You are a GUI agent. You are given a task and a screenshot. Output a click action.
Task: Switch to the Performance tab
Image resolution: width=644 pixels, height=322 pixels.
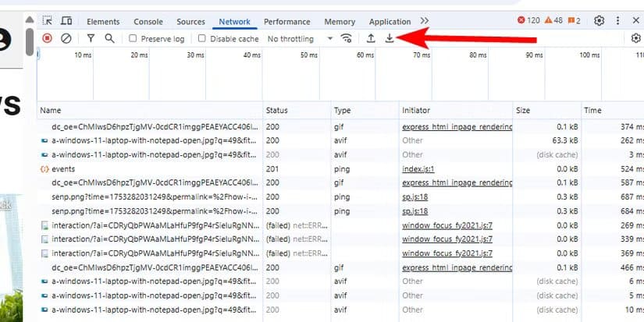point(287,22)
